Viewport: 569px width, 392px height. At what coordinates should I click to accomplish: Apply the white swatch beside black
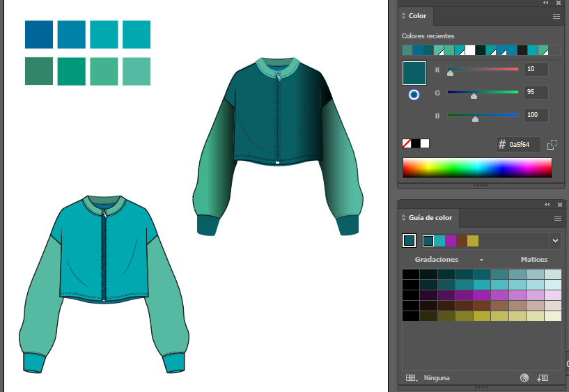[425, 143]
